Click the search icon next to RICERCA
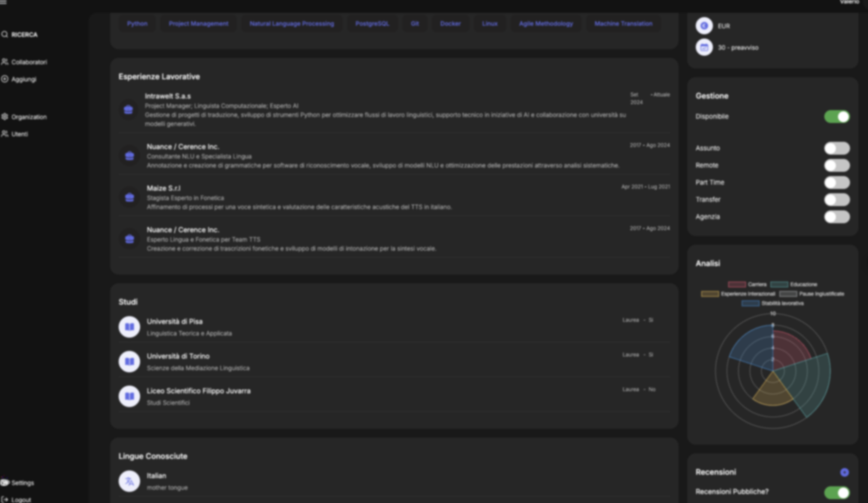The width and height of the screenshot is (868, 503). (x=5, y=34)
